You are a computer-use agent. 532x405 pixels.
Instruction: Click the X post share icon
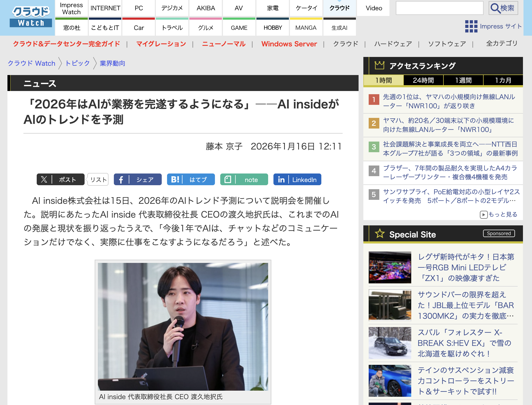44,180
